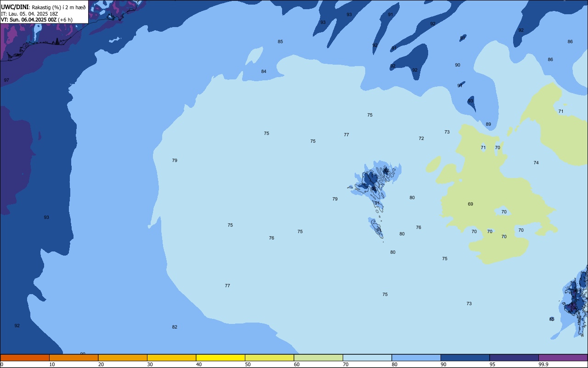Pick the 50–60 yellow-green legend swatch
The width and height of the screenshot is (588, 368).
(269, 357)
